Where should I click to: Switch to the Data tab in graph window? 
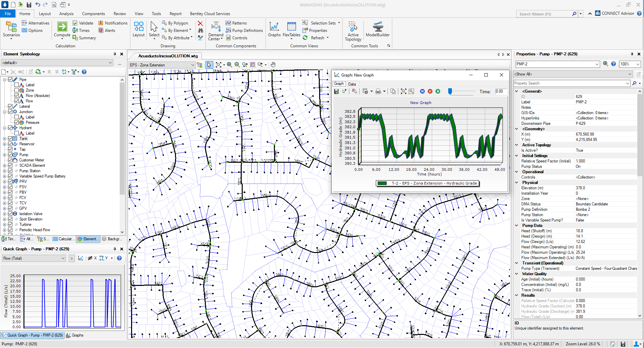(352, 84)
